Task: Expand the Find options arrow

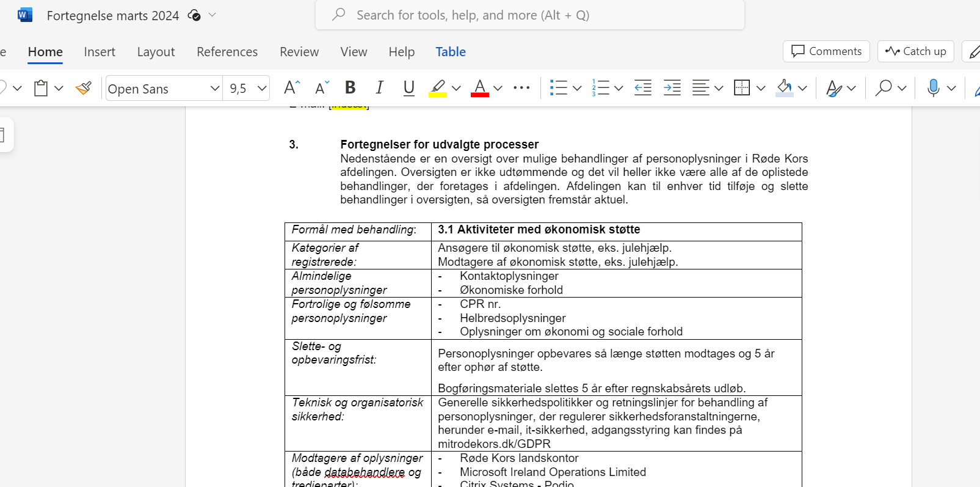Action: 902,89
